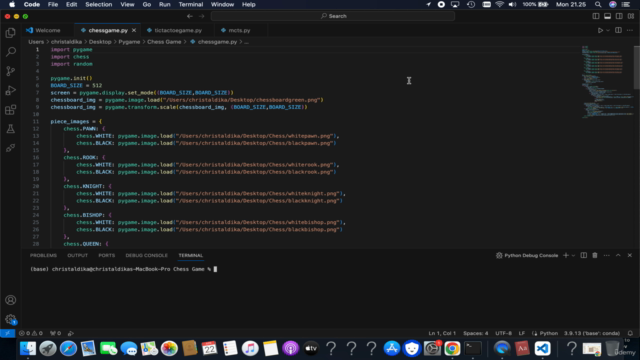Select interpreter 3.9.13 ('base': conda)
Viewport: 640px width, 360px height.
(592, 333)
